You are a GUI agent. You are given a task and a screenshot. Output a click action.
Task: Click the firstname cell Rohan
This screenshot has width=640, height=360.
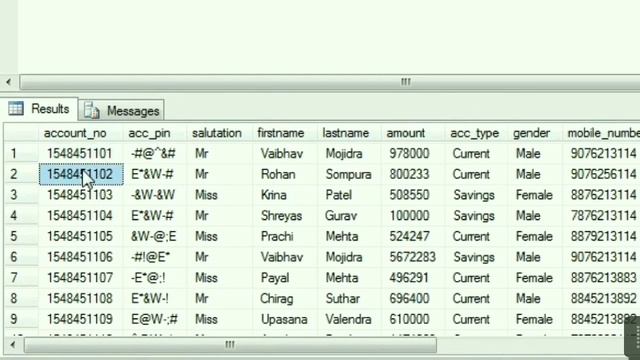pyautogui.click(x=285, y=174)
